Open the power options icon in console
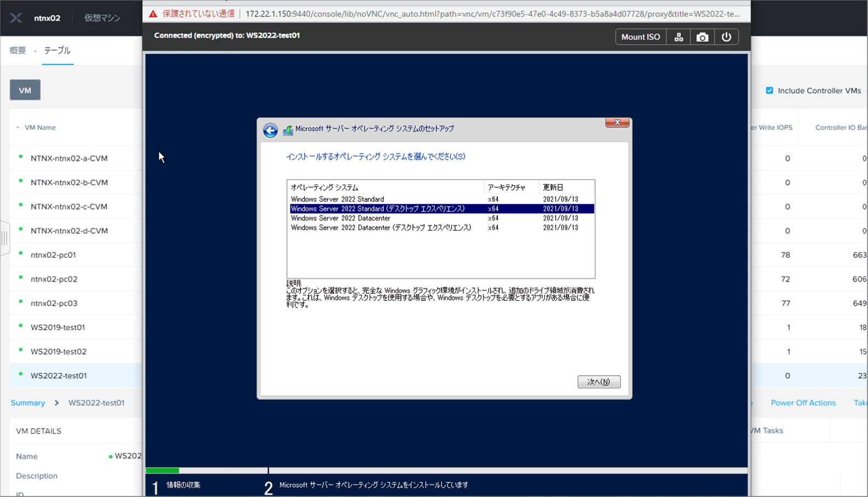Viewport: 868px width, 497px height. click(x=726, y=37)
